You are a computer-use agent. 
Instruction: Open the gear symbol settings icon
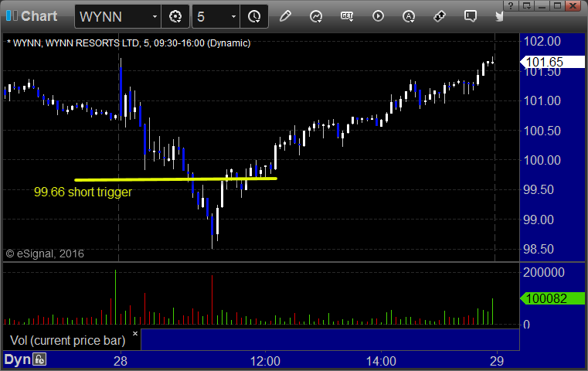[175, 16]
